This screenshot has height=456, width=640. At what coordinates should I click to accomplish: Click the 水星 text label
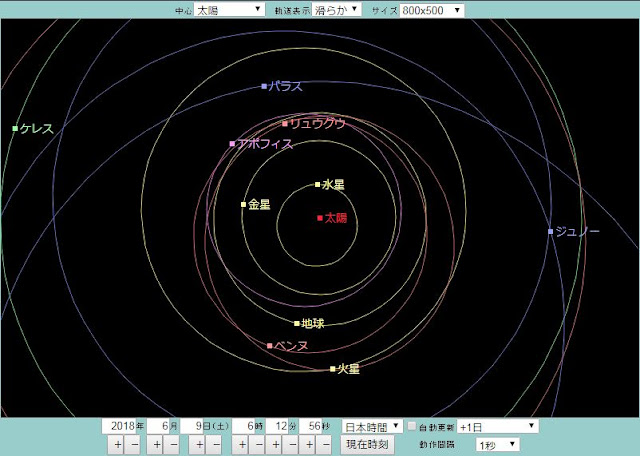click(333, 185)
